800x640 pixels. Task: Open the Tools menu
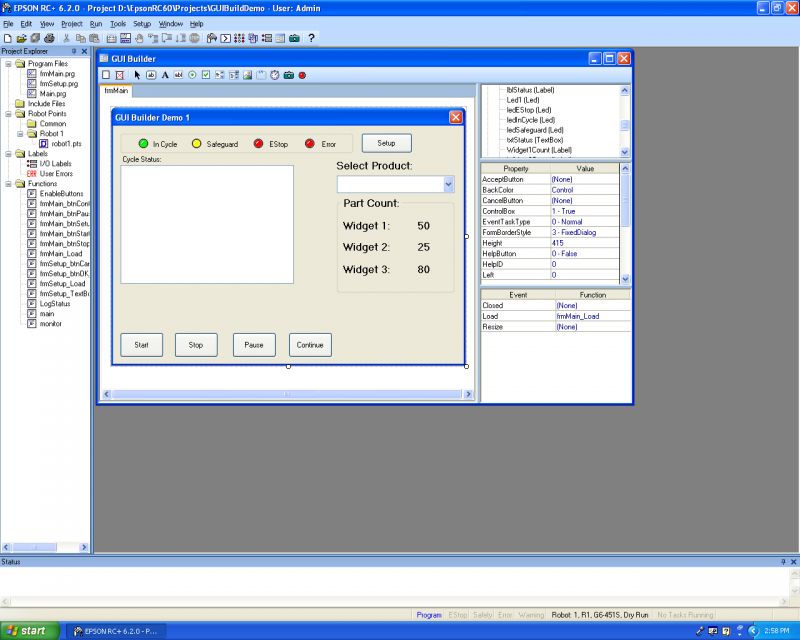point(118,24)
